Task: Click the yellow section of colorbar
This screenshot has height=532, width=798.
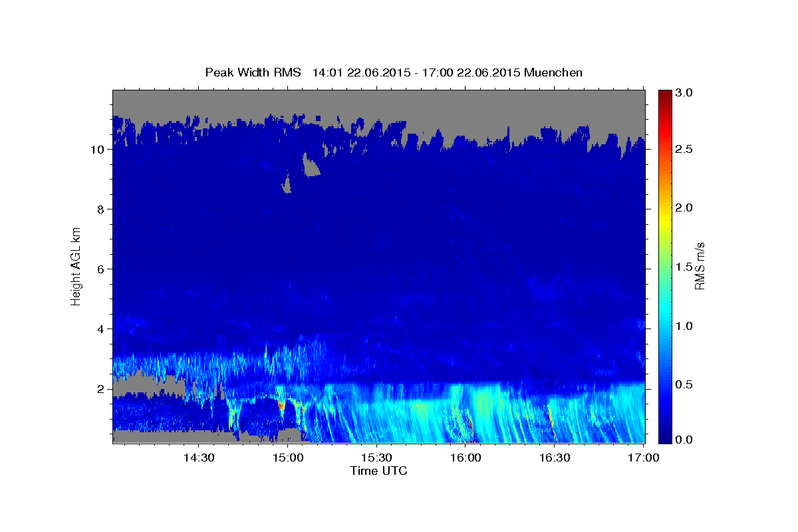Action: [665, 219]
